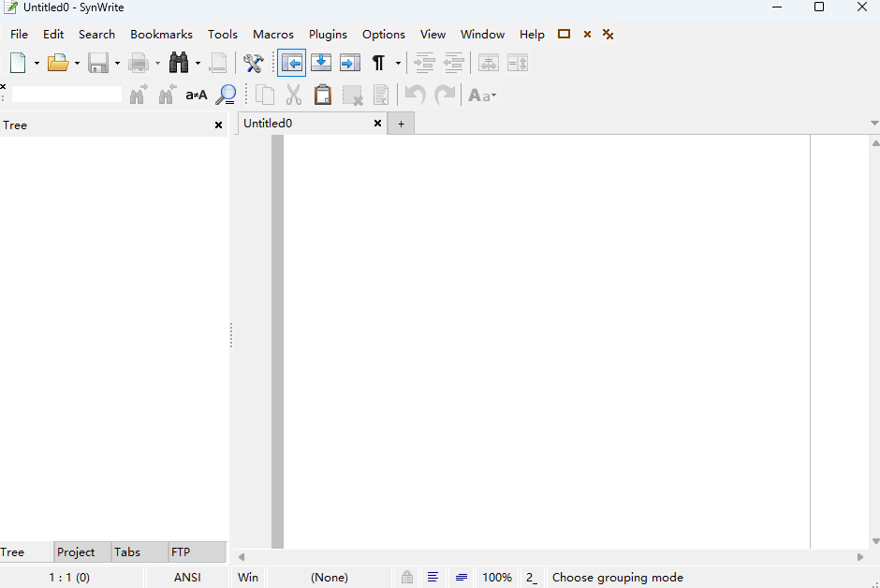Click the 100% zoom indicator
This screenshot has width=880, height=588.
pyautogui.click(x=497, y=577)
